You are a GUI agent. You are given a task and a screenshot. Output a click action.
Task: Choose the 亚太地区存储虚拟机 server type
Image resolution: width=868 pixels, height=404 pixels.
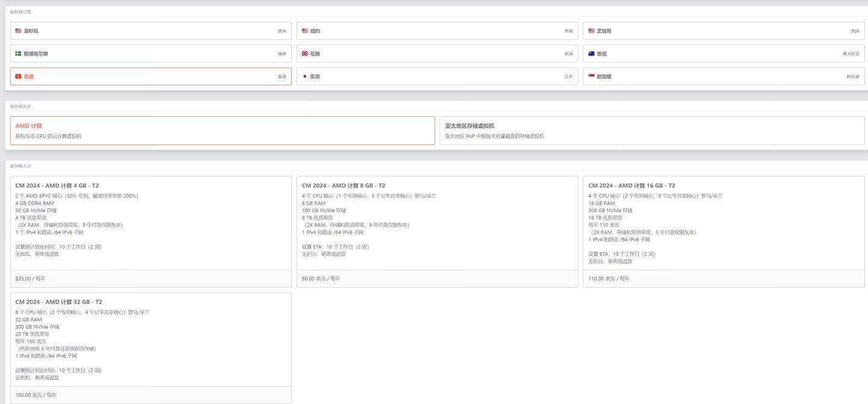[x=652, y=131]
